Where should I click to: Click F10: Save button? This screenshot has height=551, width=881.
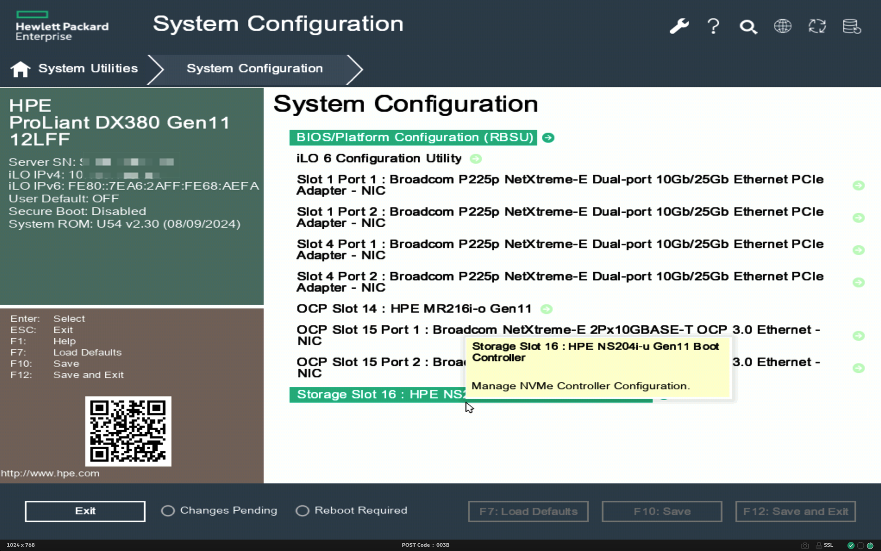[662, 512]
